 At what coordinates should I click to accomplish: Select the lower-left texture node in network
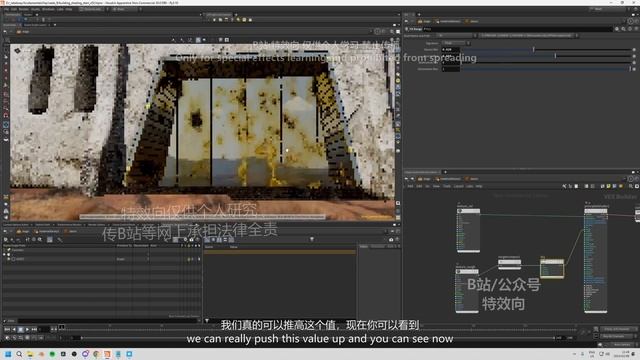467,290
